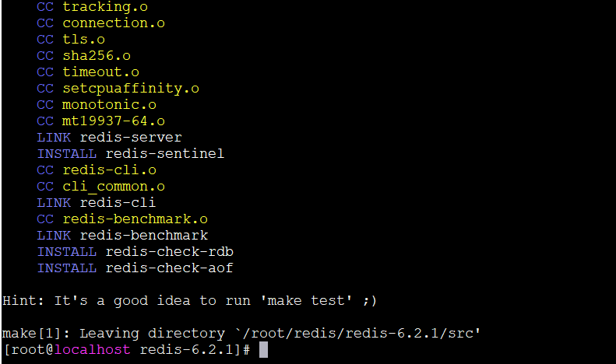
Task: Click the 'tracking.o' line at top
Action: (x=93, y=7)
